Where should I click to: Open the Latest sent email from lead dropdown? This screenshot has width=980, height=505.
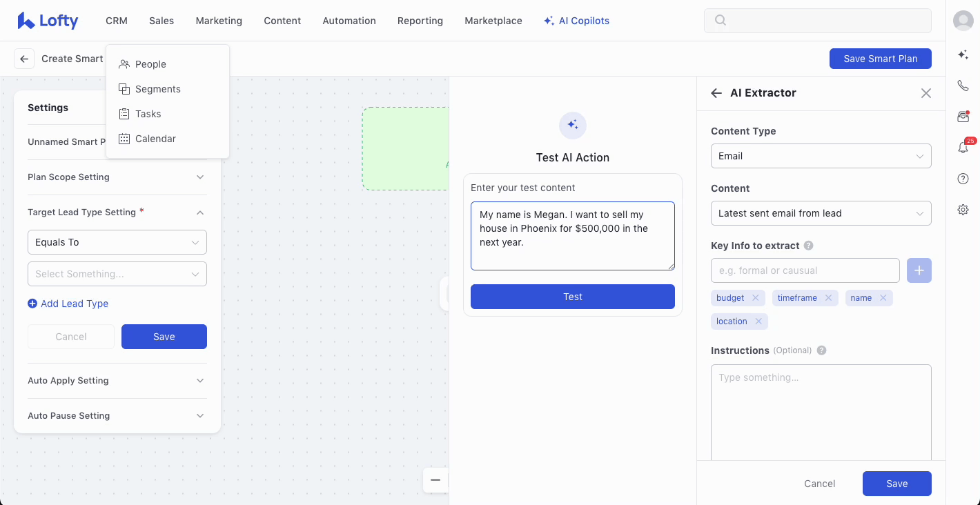(x=821, y=213)
